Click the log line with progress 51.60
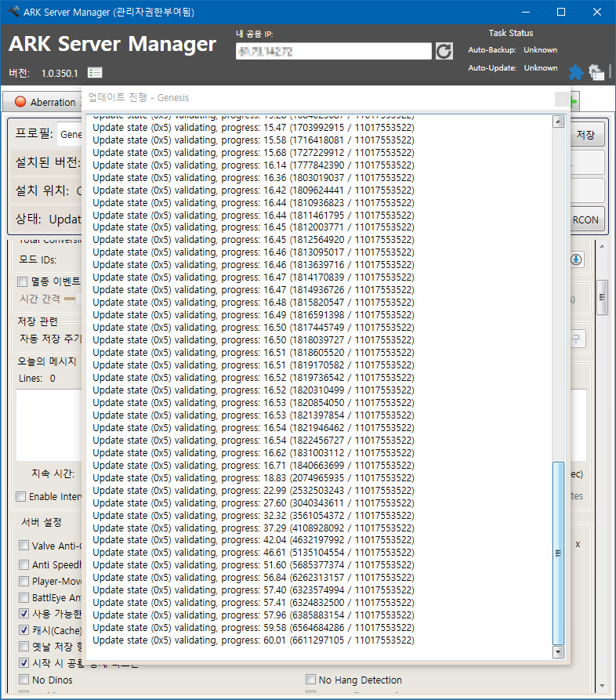The height and width of the screenshot is (700, 616). coord(253,565)
